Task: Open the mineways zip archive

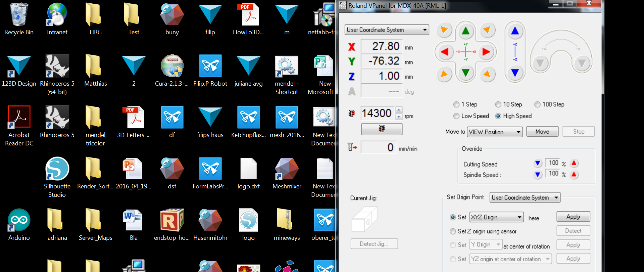Action: pyautogui.click(x=287, y=224)
